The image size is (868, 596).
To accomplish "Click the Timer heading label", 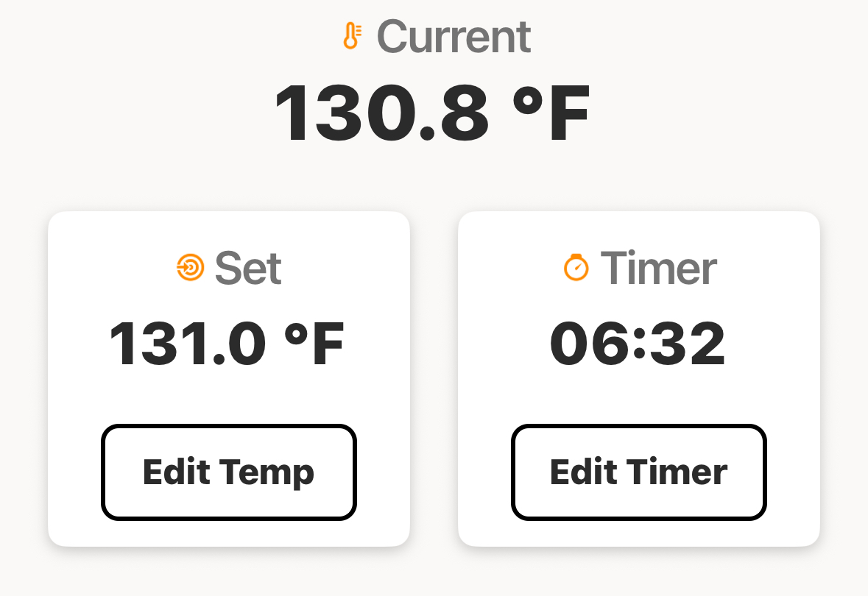I will coord(659,269).
